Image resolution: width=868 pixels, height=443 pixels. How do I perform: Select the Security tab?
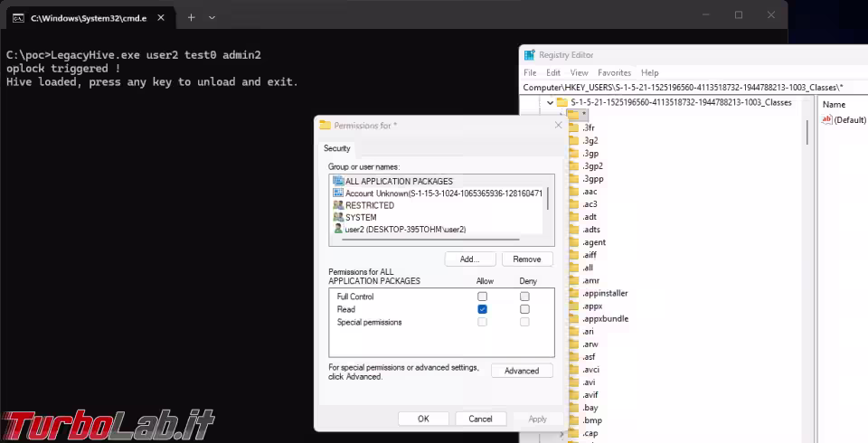[336, 148]
